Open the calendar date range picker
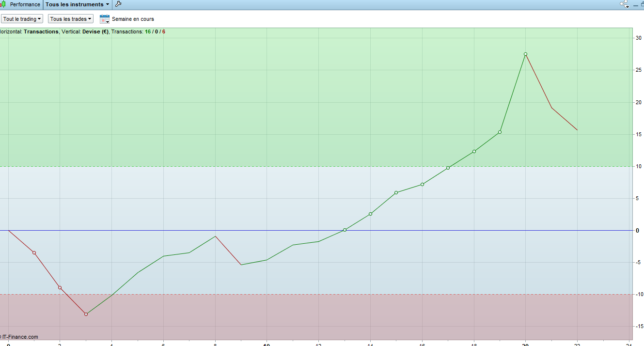The height and width of the screenshot is (346, 644). (105, 19)
